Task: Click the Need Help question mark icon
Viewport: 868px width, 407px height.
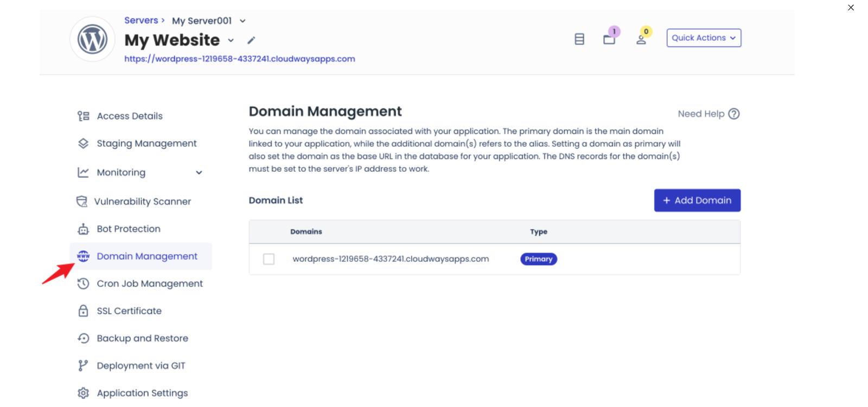Action: tap(734, 114)
